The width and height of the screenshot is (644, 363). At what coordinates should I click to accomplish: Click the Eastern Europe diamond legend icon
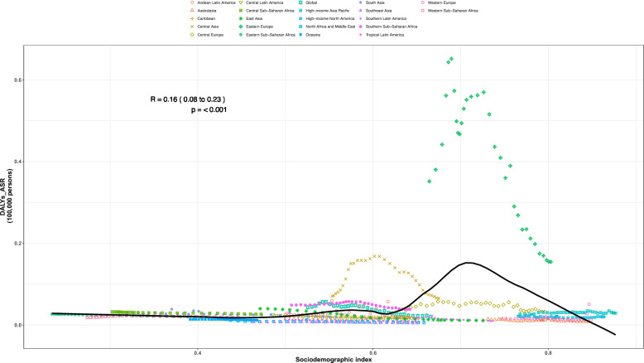(239, 27)
